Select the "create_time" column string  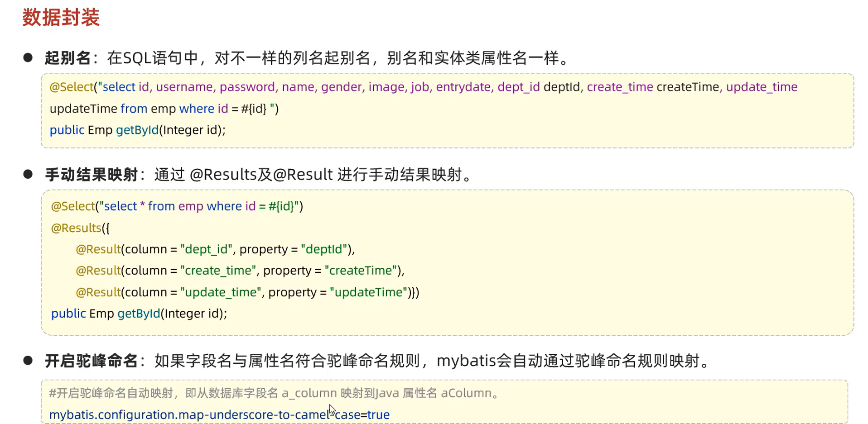click(218, 270)
